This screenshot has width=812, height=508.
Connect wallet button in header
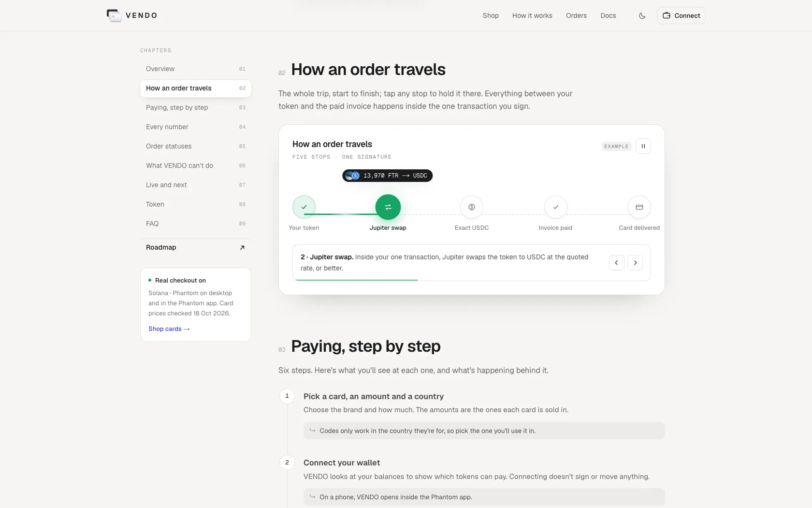tap(681, 15)
